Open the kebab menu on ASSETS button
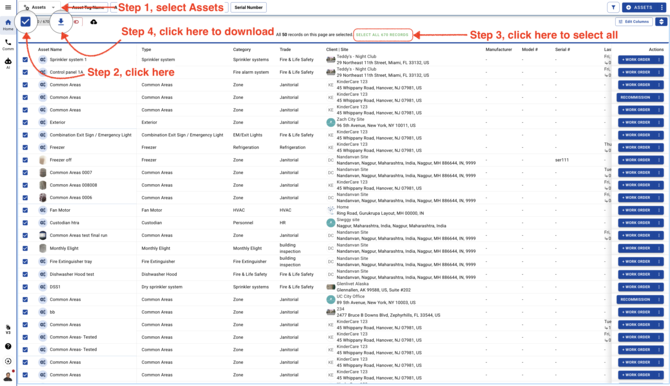The image size is (670, 386). pyautogui.click(x=662, y=7)
